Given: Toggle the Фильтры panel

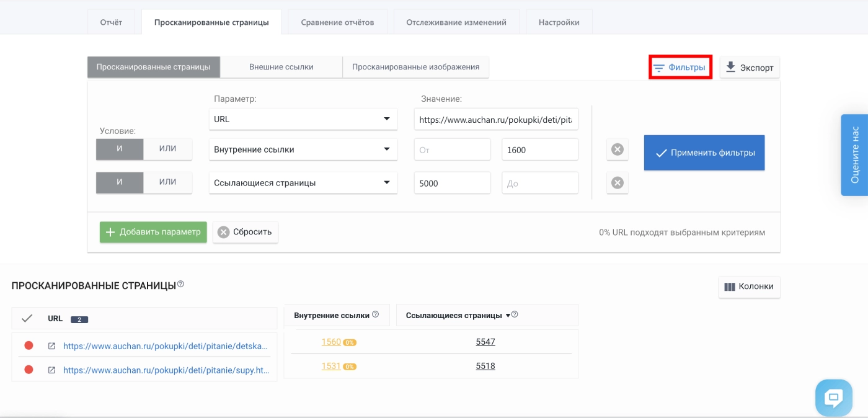Looking at the screenshot, I should pyautogui.click(x=680, y=68).
